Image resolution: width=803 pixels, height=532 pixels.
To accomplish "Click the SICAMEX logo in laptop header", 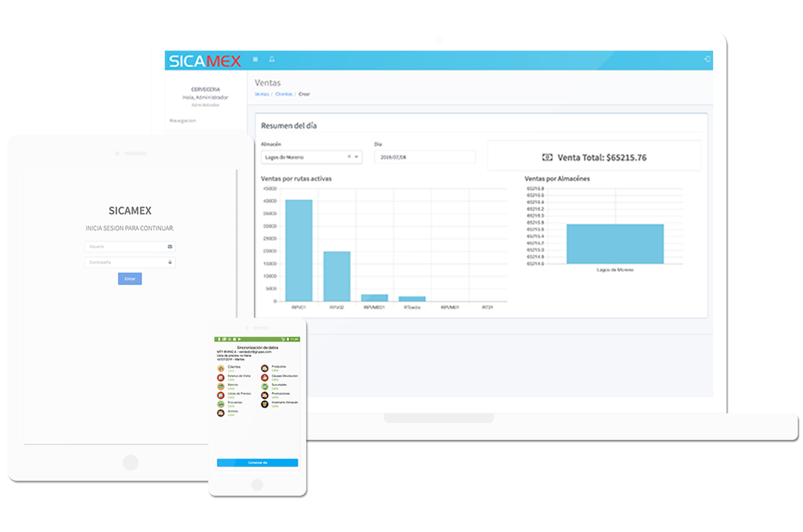I will pos(205,61).
